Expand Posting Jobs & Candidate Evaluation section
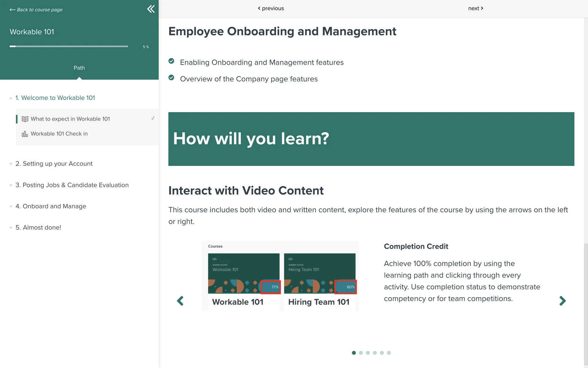The height and width of the screenshot is (368, 588). point(72,185)
